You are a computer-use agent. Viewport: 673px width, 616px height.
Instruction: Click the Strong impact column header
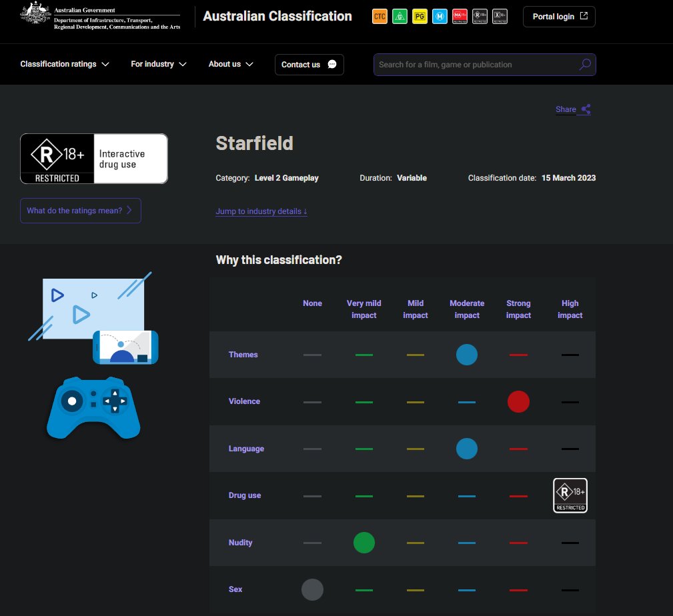coord(518,309)
